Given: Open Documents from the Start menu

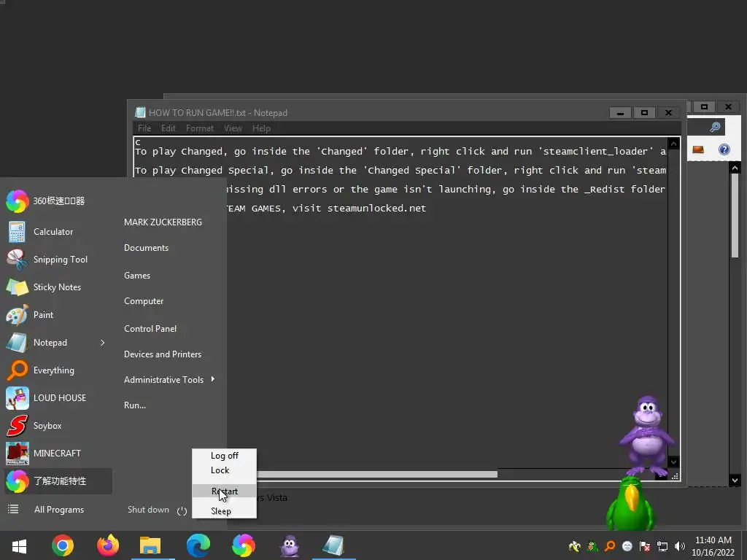Looking at the screenshot, I should click(x=146, y=248).
